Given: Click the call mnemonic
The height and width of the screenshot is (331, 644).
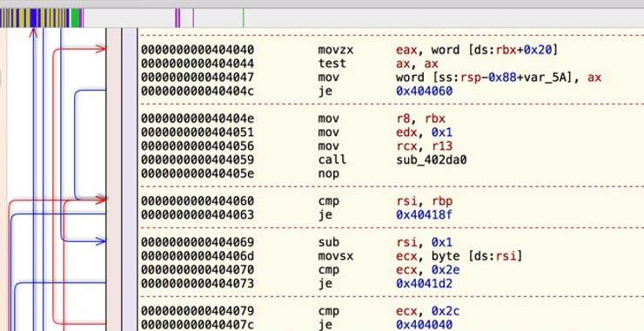Looking at the screenshot, I should tap(332, 159).
